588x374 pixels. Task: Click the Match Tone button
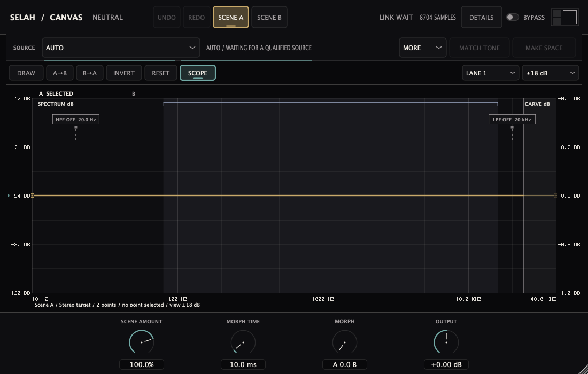click(479, 48)
